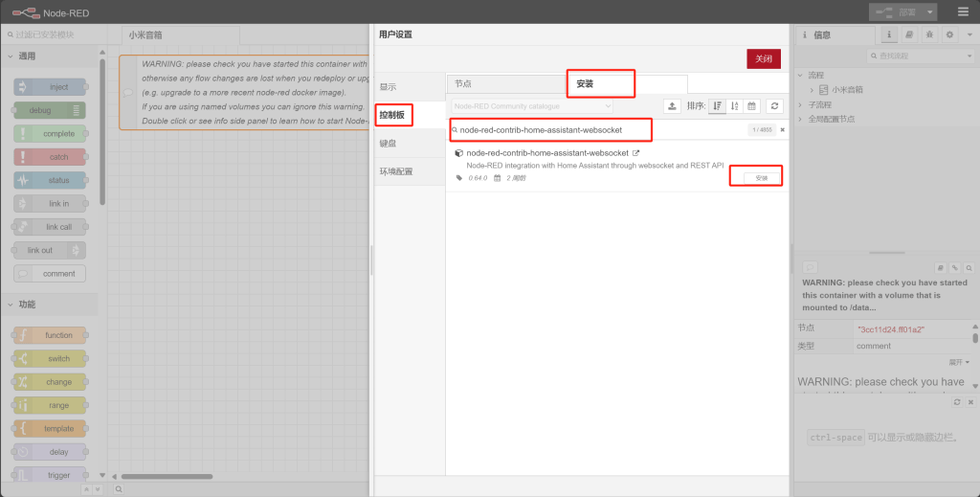
Task: Select the delay node in palette
Action: (50, 452)
